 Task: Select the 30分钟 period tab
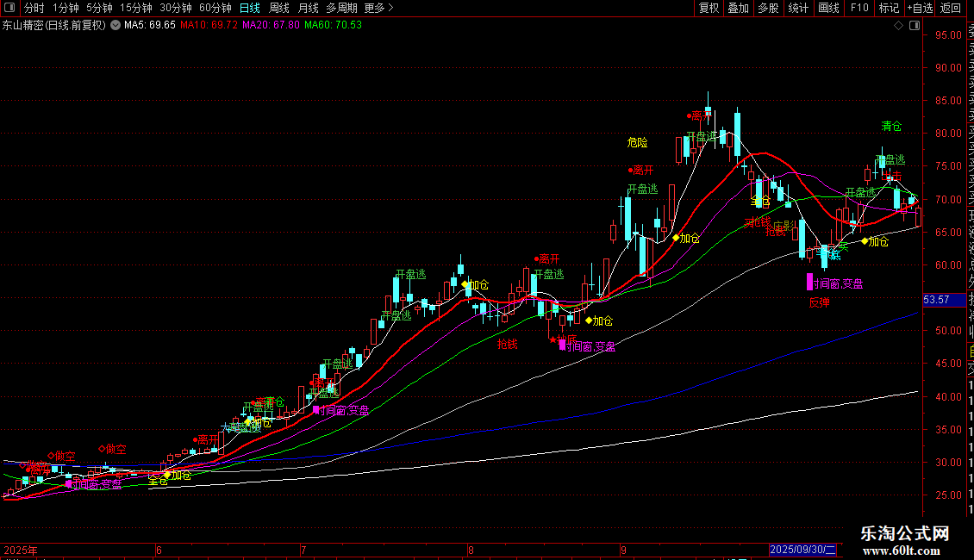tap(176, 8)
